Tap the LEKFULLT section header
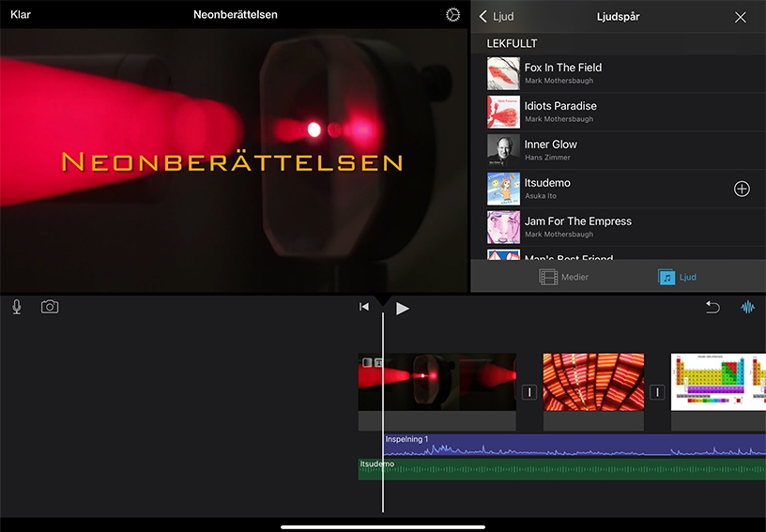766x532 pixels. [x=512, y=43]
